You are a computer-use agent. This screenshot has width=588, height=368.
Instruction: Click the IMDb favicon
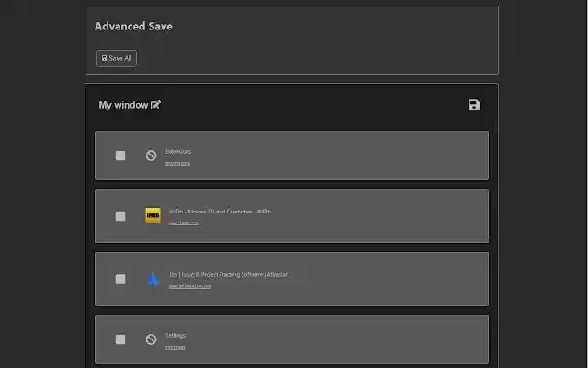[153, 215]
